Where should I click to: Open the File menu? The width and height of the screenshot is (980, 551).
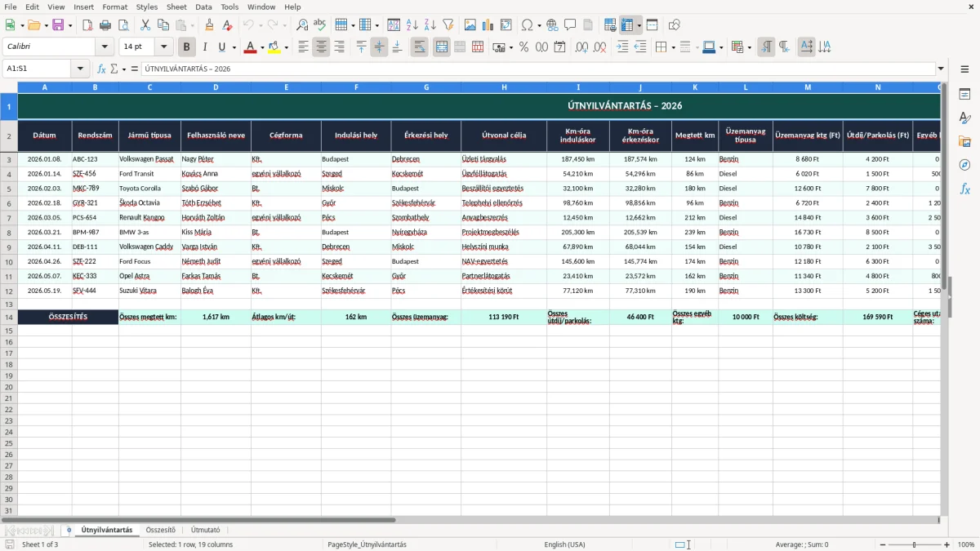10,7
